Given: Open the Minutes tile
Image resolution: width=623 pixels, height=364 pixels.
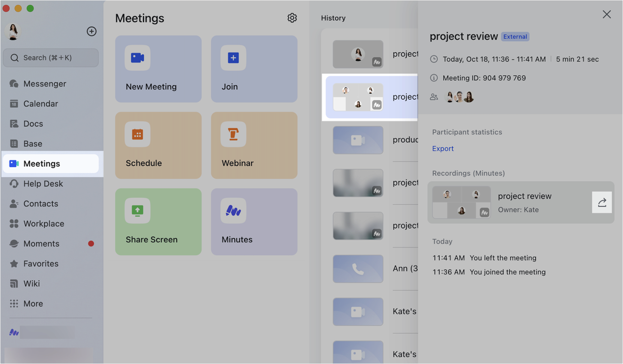Looking at the screenshot, I should click(x=254, y=222).
